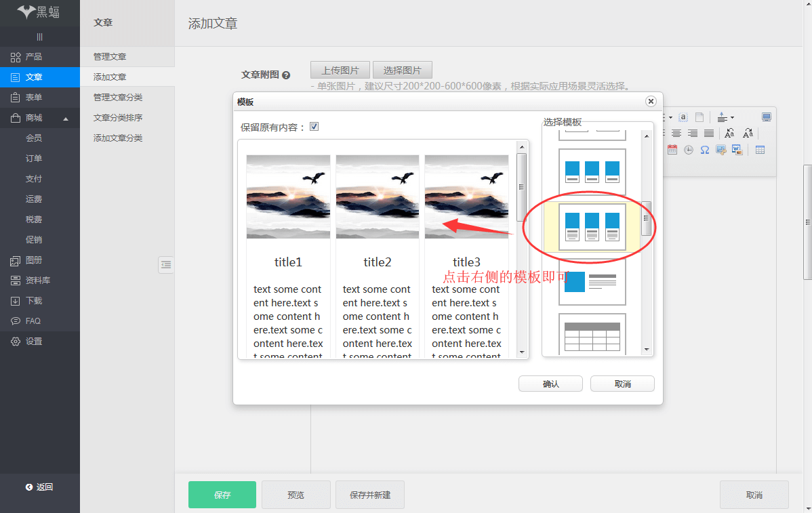Uncheck the 保留原有内容 checkbox

(314, 126)
